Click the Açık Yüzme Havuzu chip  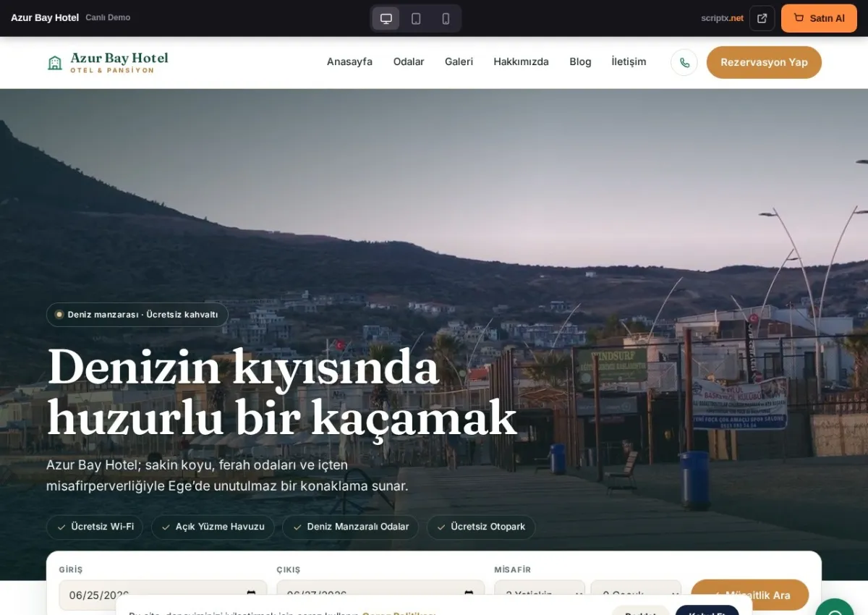pos(213,527)
